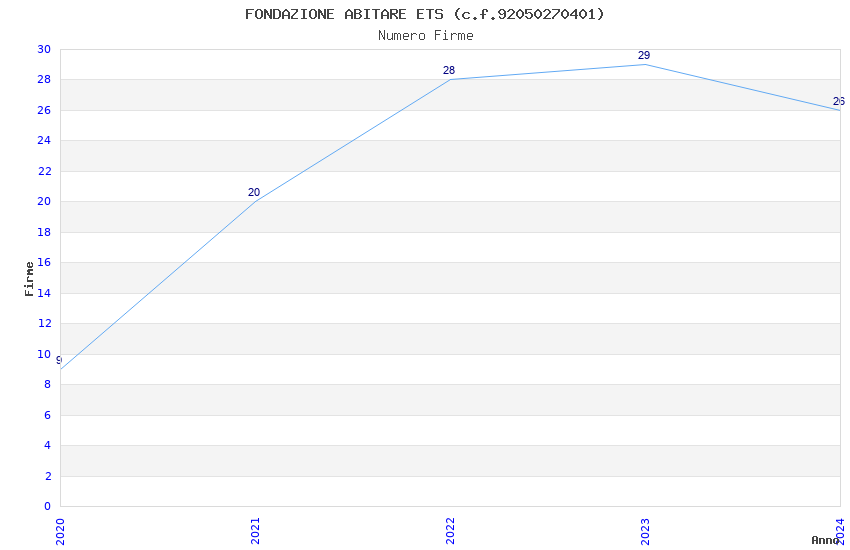Click the y-axis tick value 8
The image size is (850, 550).
click(x=48, y=384)
